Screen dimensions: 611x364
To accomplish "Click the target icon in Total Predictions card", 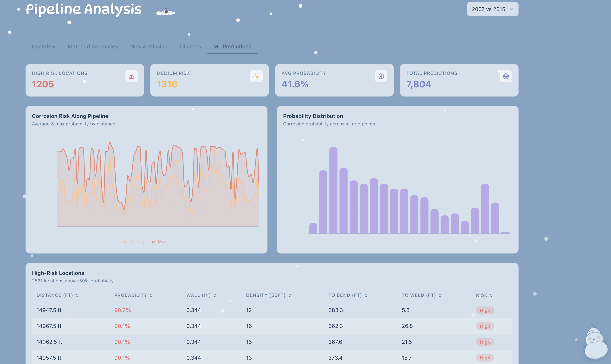I will [x=506, y=76].
